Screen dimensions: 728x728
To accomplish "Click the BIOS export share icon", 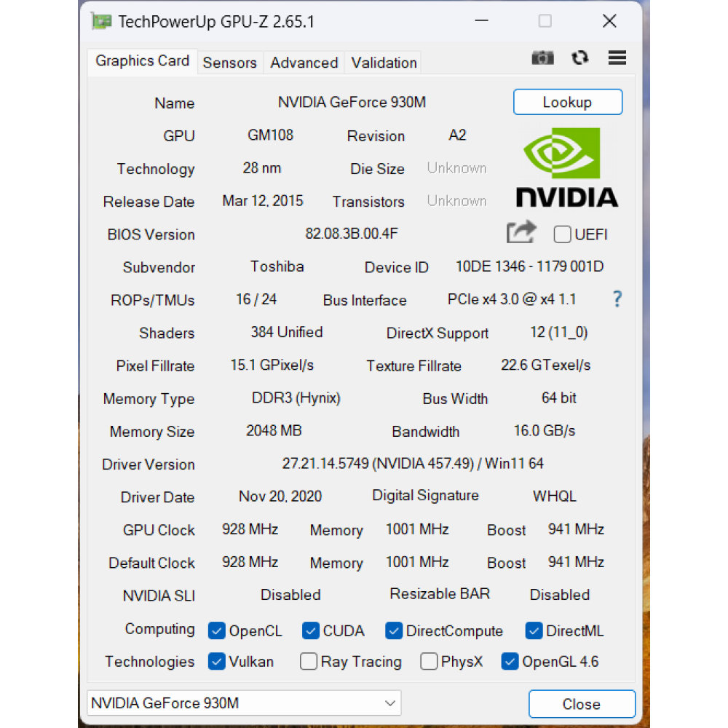I will [521, 233].
